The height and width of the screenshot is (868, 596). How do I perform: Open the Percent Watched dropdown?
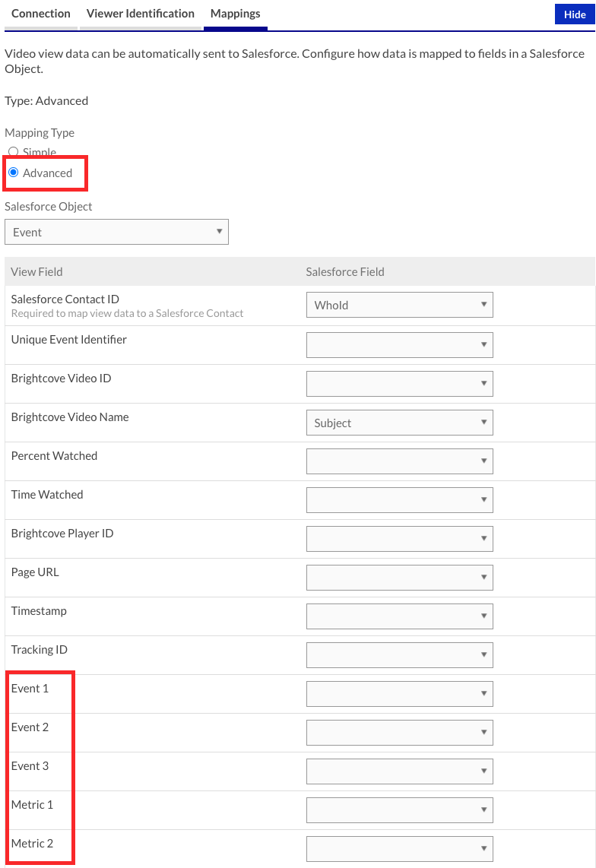coord(399,461)
